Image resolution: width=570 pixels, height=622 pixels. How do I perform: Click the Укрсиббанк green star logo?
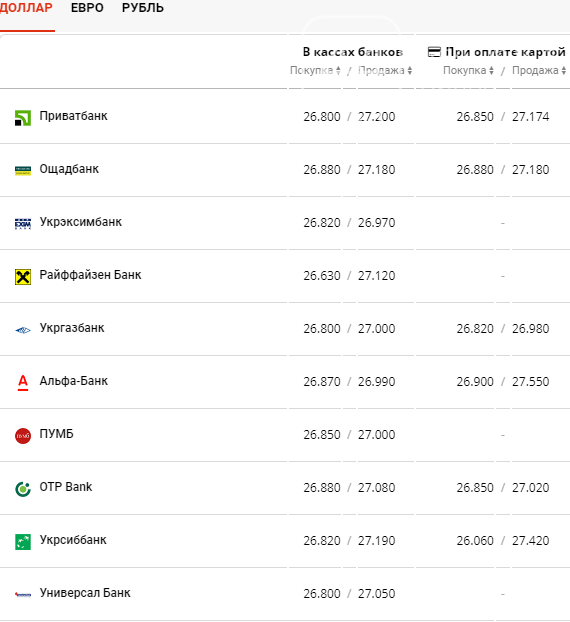(x=23, y=542)
